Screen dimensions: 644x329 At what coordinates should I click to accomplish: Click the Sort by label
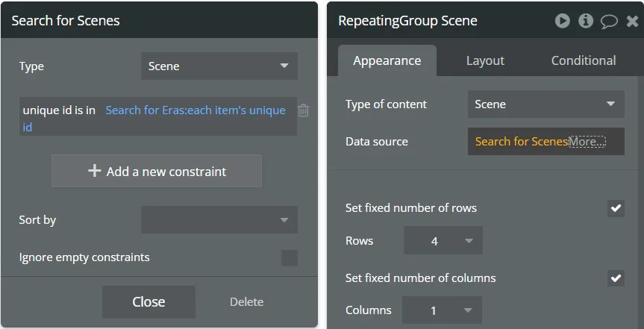[x=37, y=220]
